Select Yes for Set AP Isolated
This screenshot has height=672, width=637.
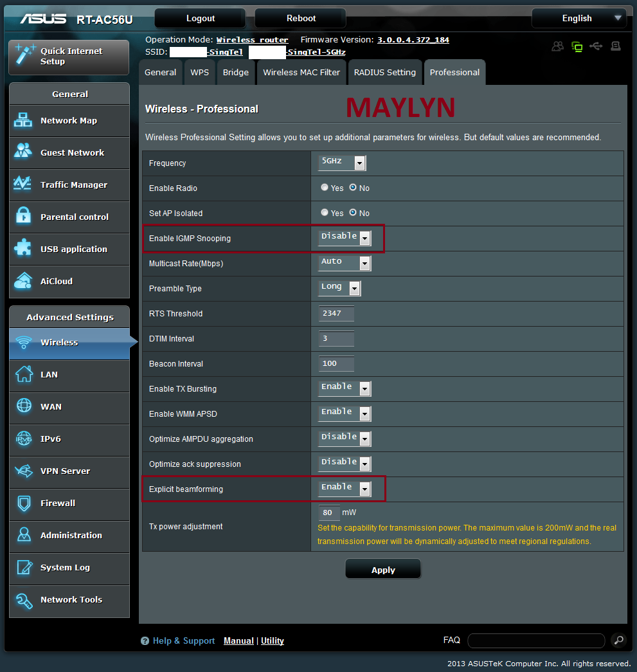325,213
